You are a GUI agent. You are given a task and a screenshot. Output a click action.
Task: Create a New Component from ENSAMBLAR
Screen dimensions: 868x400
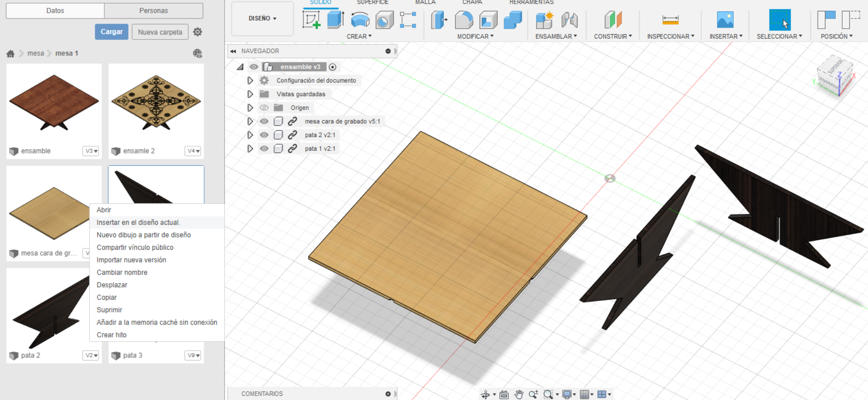click(544, 20)
